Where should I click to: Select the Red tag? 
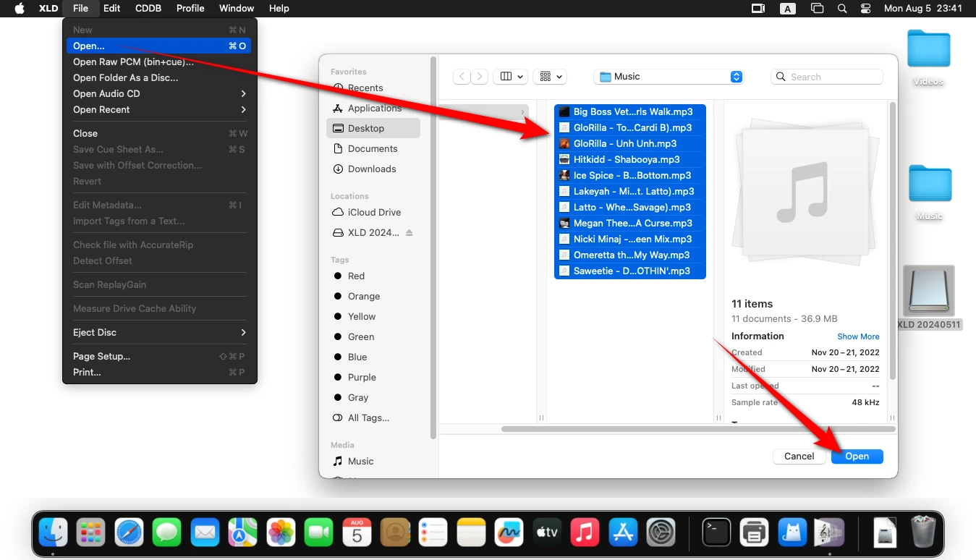click(x=373, y=276)
